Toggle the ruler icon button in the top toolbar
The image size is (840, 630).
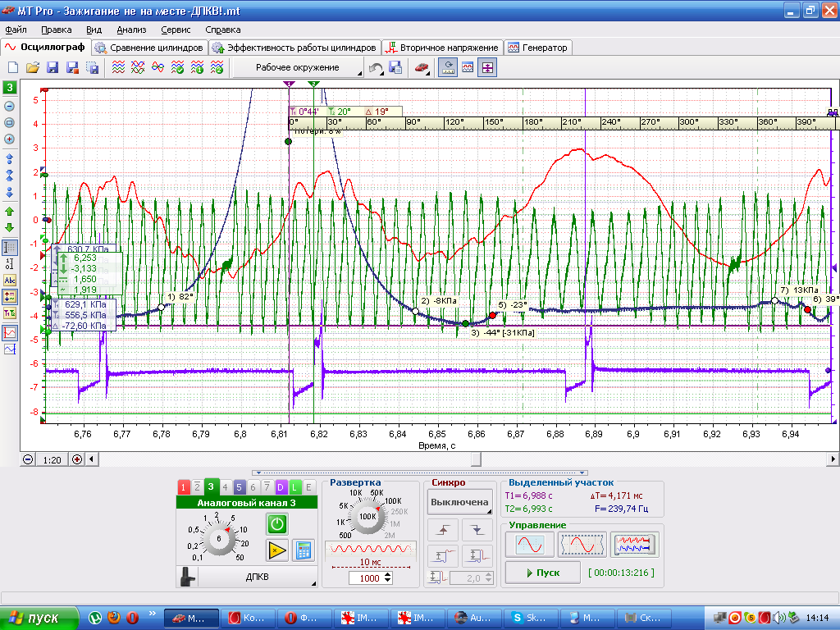[448, 67]
